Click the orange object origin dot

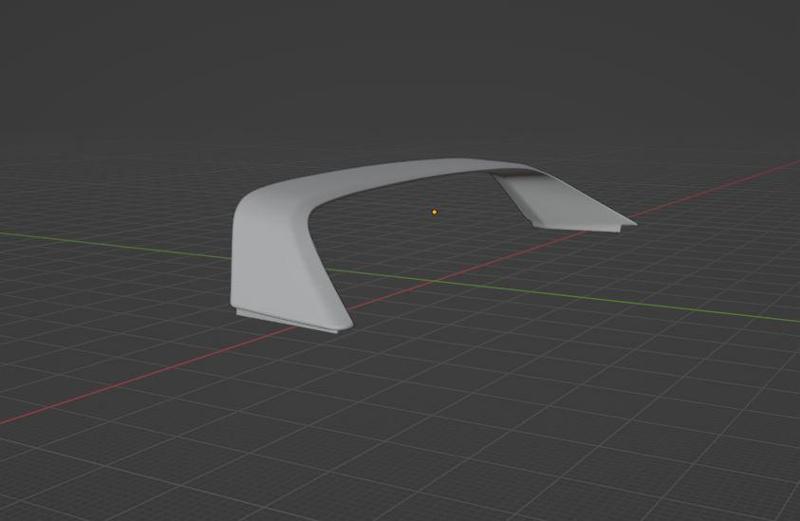[434, 212]
